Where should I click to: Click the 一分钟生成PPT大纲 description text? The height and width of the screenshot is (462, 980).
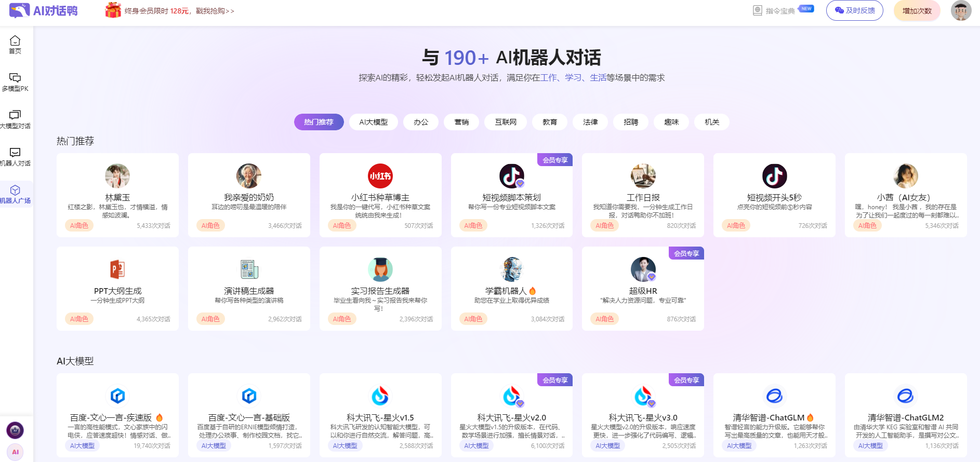117,301
